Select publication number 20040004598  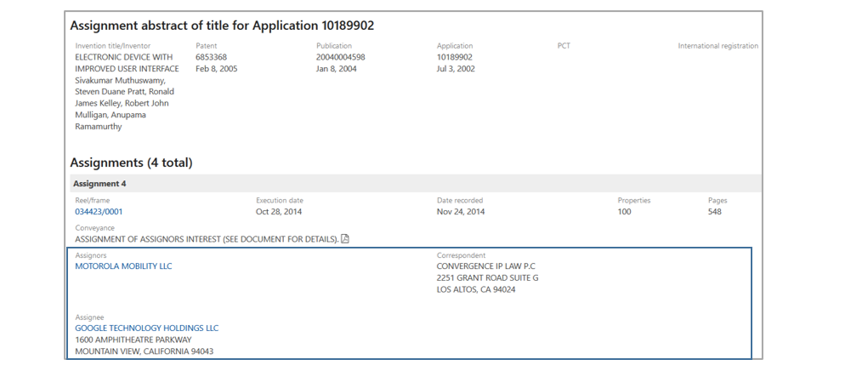(340, 57)
